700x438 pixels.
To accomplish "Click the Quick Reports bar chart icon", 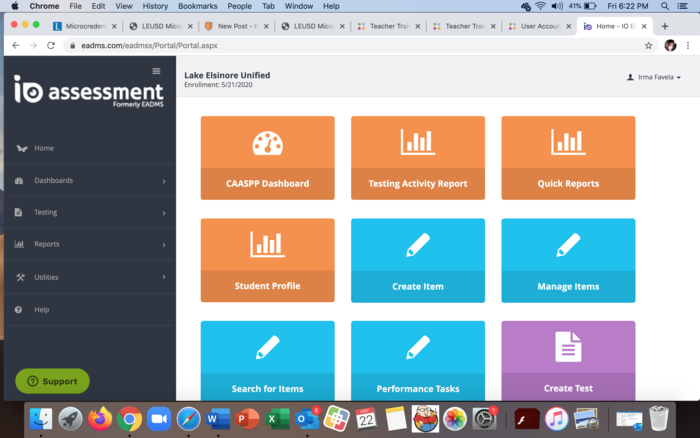I will point(568,142).
